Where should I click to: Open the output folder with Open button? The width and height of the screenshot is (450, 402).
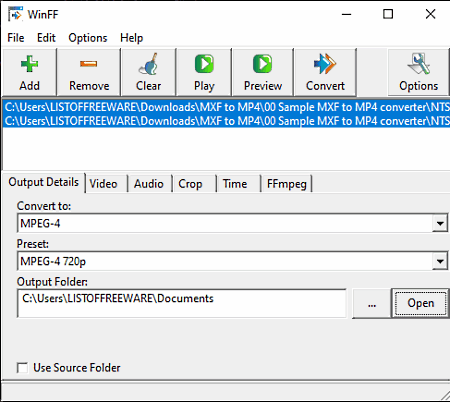[x=420, y=303]
